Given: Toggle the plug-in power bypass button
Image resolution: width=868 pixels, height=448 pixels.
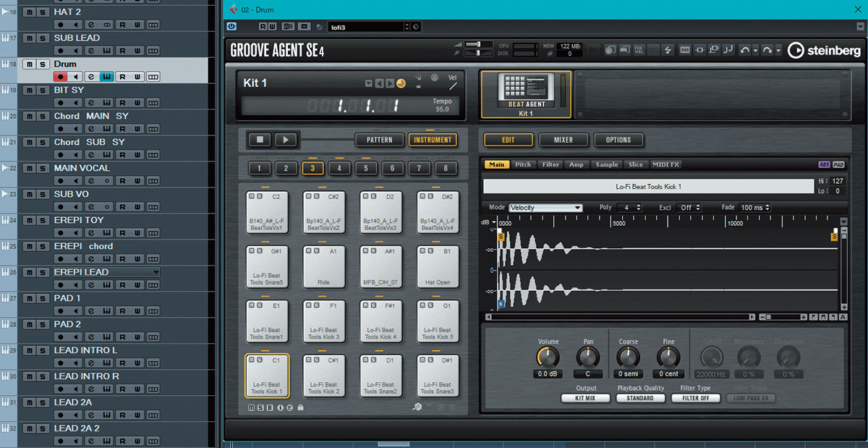Looking at the screenshot, I should pos(231,27).
